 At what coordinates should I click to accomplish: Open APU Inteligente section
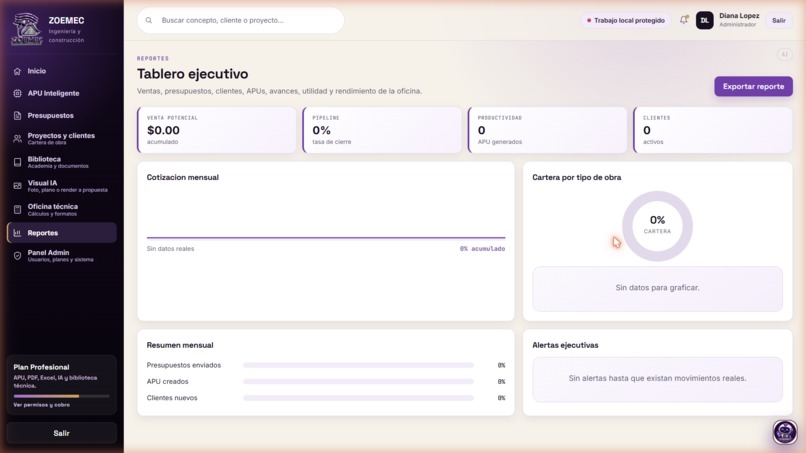(62, 93)
